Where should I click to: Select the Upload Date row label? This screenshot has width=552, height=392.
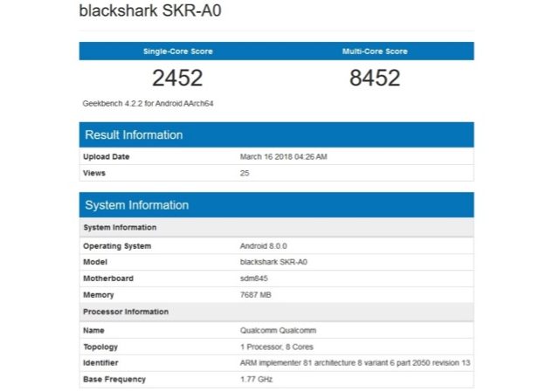click(107, 156)
